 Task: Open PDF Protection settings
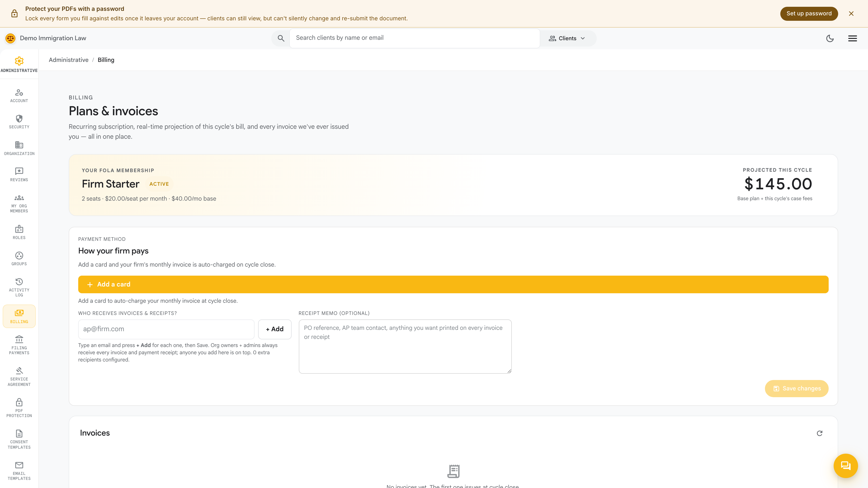(x=19, y=408)
